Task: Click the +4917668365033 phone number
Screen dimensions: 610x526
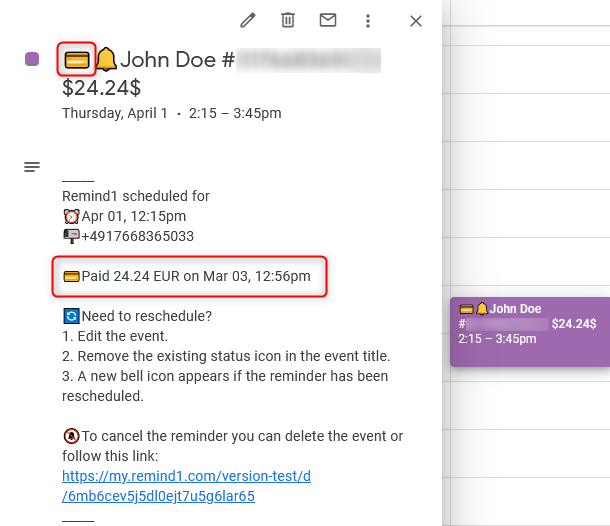Action: click(x=138, y=237)
